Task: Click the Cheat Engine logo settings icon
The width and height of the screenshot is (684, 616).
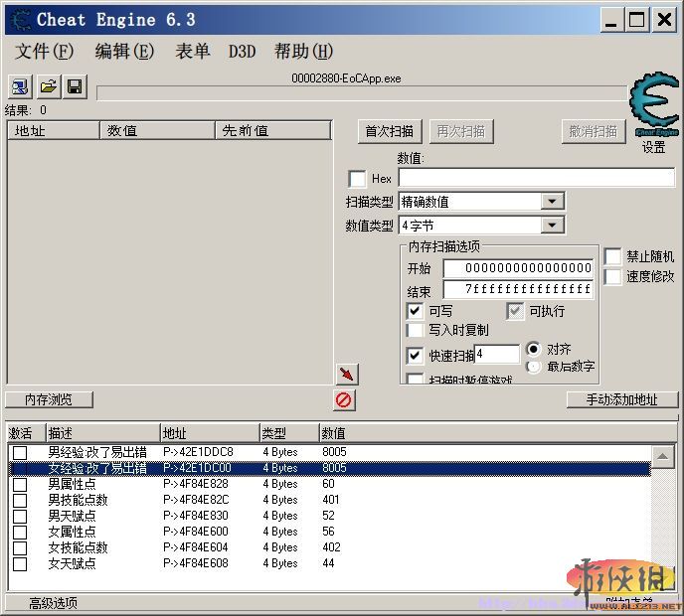Action: [654, 104]
